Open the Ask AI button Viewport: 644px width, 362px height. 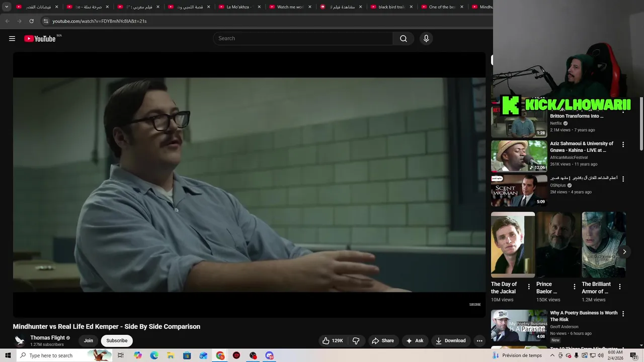tap(415, 341)
